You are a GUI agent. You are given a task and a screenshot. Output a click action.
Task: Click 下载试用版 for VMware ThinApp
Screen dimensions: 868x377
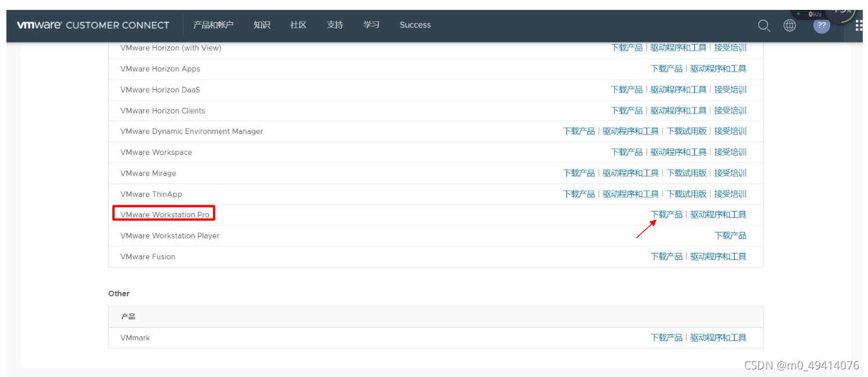pyautogui.click(x=687, y=194)
